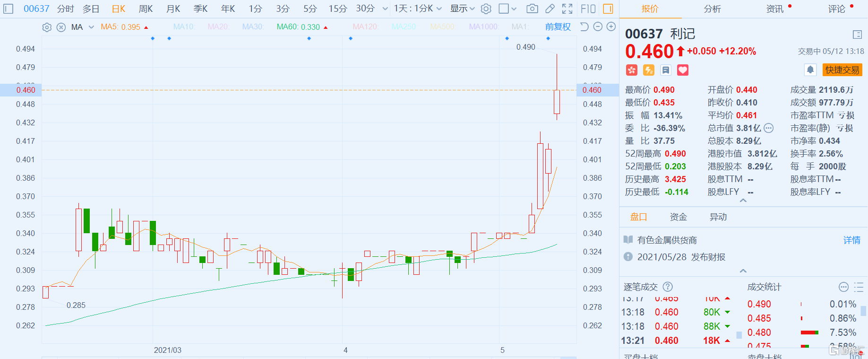
Task: Open chart settings gear in top toolbar
Action: [486, 9]
